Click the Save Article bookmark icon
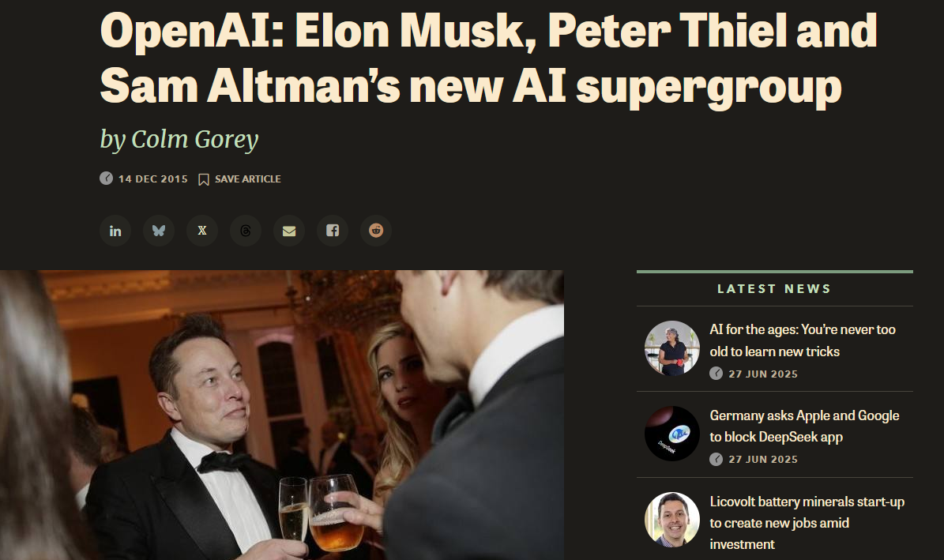944x560 pixels. [x=204, y=179]
